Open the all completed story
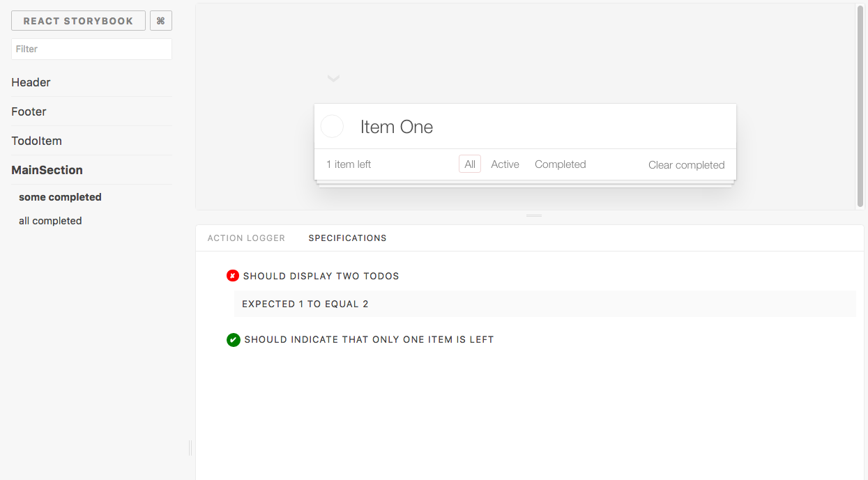Image resolution: width=868 pixels, height=480 pixels. pos(50,221)
